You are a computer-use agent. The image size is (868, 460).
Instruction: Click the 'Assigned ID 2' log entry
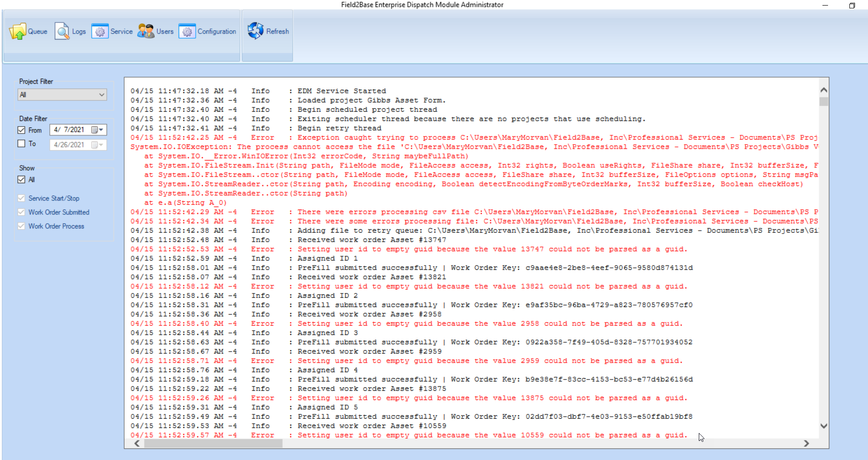[x=244, y=296]
